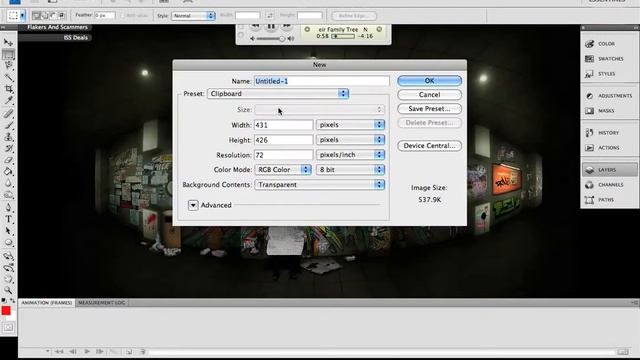
Task: Select the Clone Stamp tool
Action: pyautogui.click(x=8, y=137)
